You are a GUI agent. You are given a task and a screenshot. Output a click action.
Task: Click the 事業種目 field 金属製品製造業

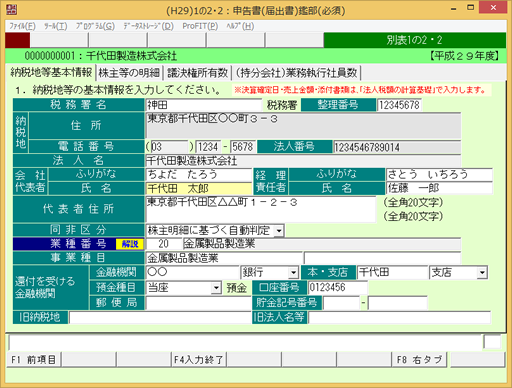click(x=224, y=258)
